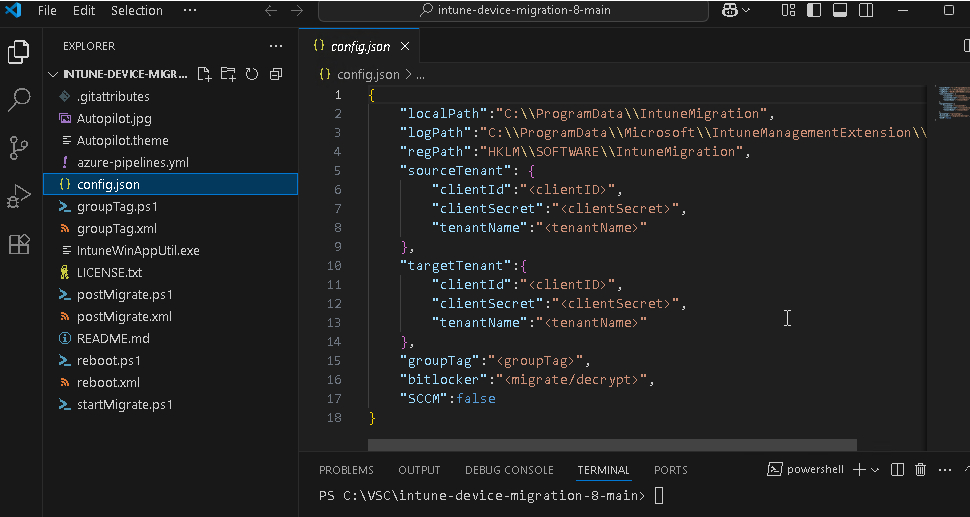Viewport: 970px width, 517px height.
Task: Click the VS Code logo icon
Action: (x=13, y=10)
